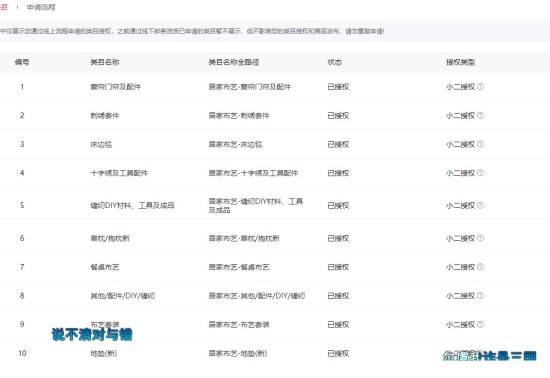The height and width of the screenshot is (378, 550).
Task: Click help icon beside 小二授权 in 床边毯 row
Action: tap(481, 144)
